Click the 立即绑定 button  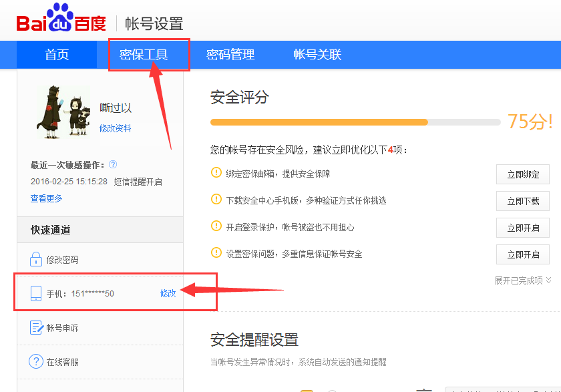(x=523, y=174)
